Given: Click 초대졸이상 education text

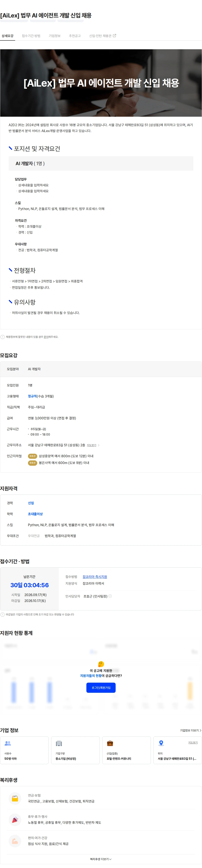Looking at the screenshot, I should pyautogui.click(x=35, y=514).
